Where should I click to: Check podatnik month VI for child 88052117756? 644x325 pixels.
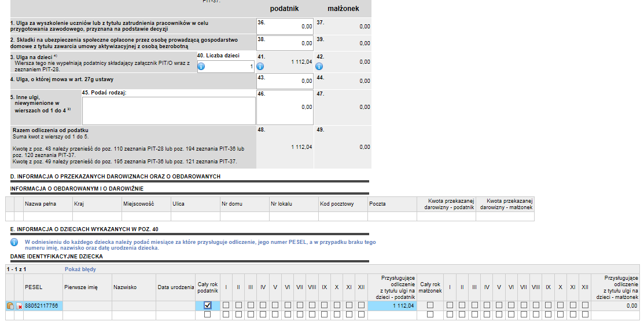point(288,305)
